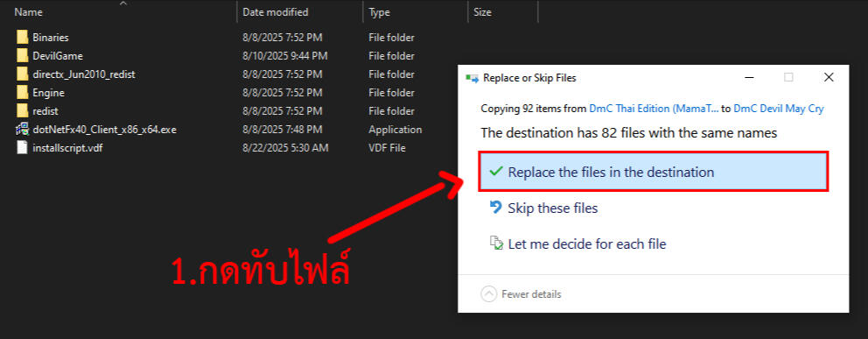Image resolution: width=868 pixels, height=339 pixels.
Task: Sort by Type column header
Action: tap(379, 12)
